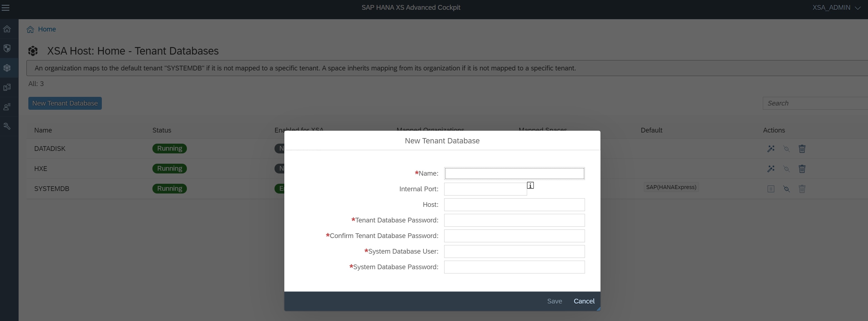
Task: Focus the Confirm Tenant Database Password field
Action: pos(514,236)
